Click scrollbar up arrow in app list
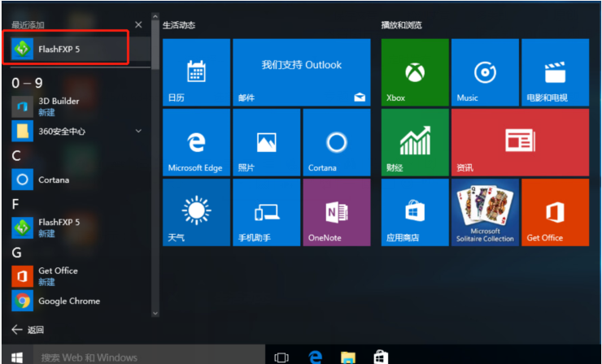Viewport: 602px width, 364px height. 155,17
